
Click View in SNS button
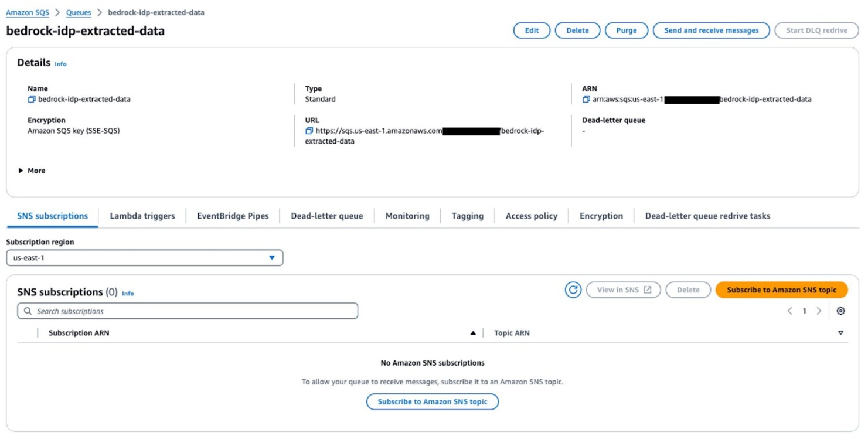(624, 290)
